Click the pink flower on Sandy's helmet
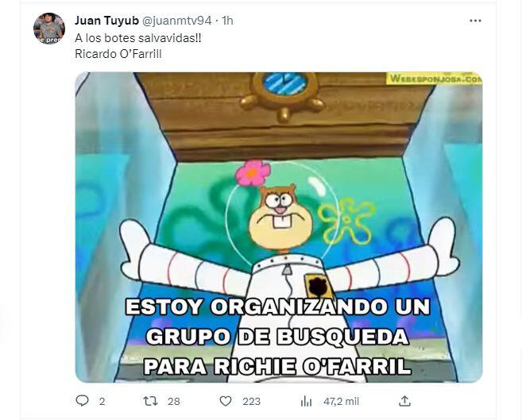Screen dimensions: 522x420 point(253,173)
